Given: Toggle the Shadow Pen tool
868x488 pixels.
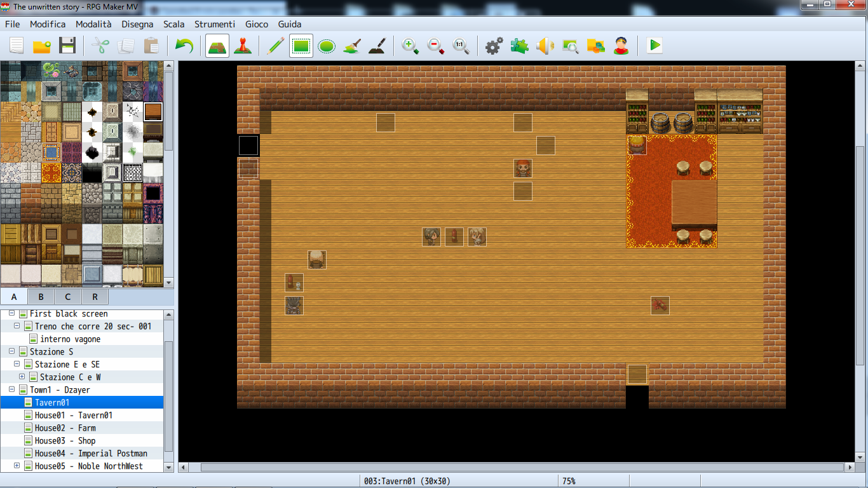Looking at the screenshot, I should [x=377, y=46].
